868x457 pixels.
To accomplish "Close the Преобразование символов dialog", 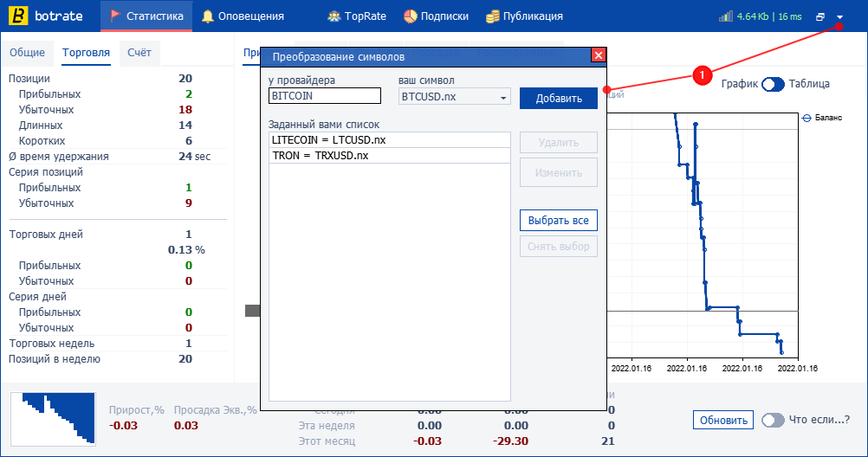I will 599,55.
